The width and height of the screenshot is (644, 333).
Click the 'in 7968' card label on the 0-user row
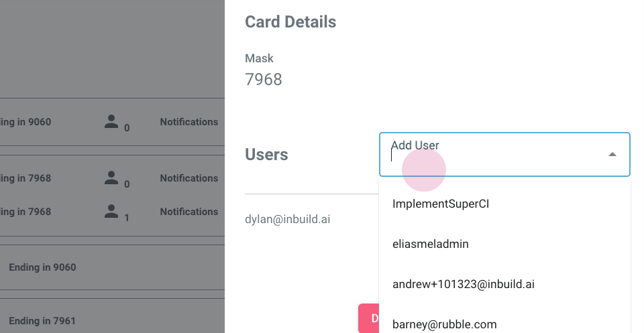pyautogui.click(x=27, y=178)
